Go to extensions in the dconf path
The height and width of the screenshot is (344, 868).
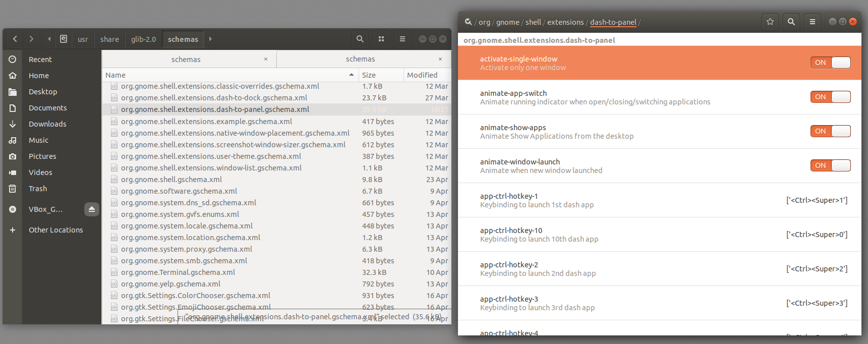pyautogui.click(x=565, y=22)
